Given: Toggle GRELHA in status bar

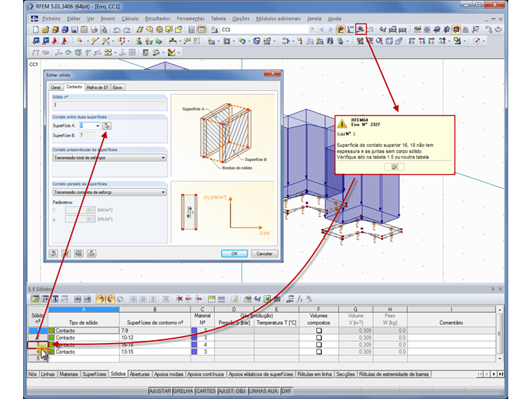Looking at the screenshot, I should (x=183, y=391).
